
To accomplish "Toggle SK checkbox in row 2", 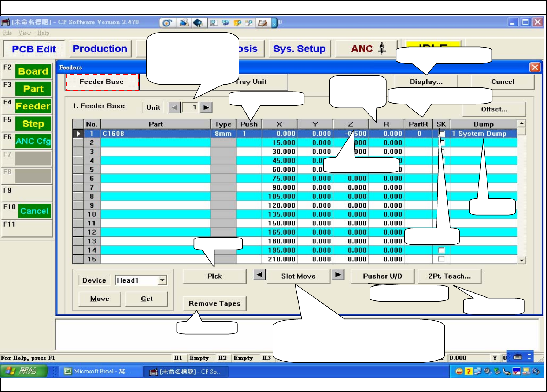I will point(442,143).
